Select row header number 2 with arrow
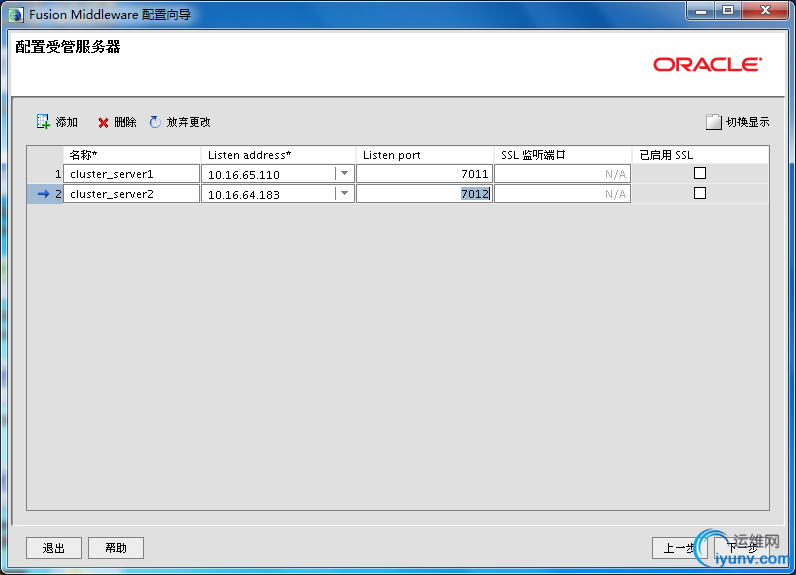Screen dimensions: 796x575 pyautogui.click(x=45, y=193)
